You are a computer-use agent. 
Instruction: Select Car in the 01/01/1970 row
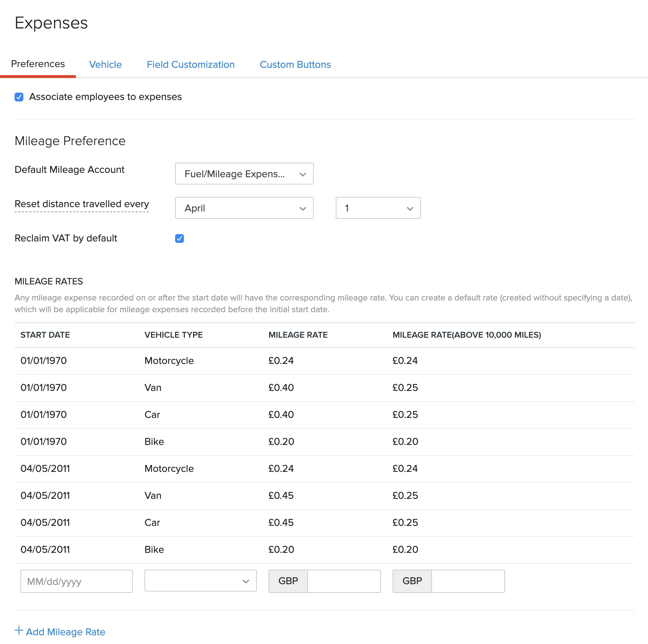(x=152, y=415)
